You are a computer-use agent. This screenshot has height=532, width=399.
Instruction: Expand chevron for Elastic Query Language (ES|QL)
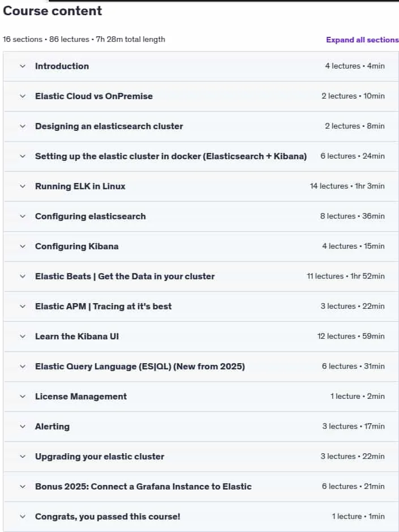[23, 367]
